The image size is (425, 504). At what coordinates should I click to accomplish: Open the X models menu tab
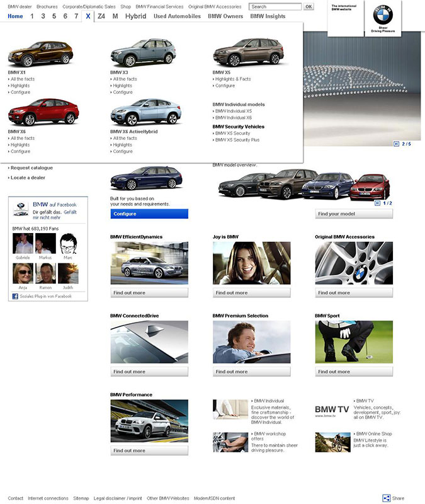(88, 16)
